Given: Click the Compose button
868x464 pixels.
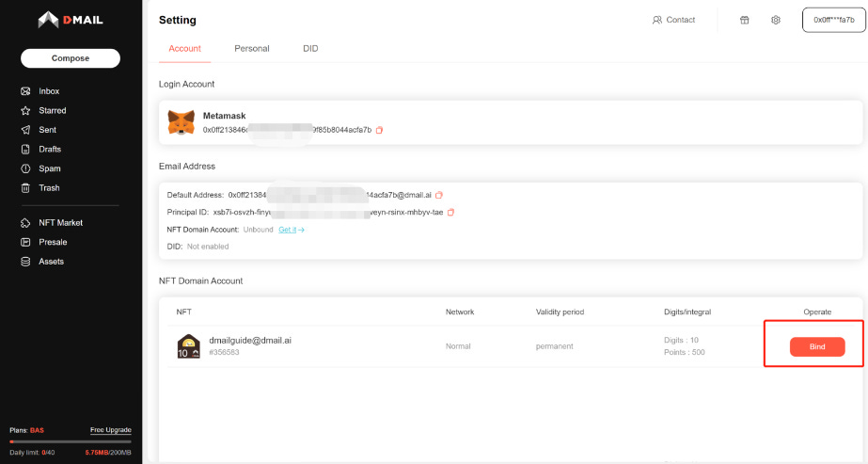Looking at the screenshot, I should [71, 58].
